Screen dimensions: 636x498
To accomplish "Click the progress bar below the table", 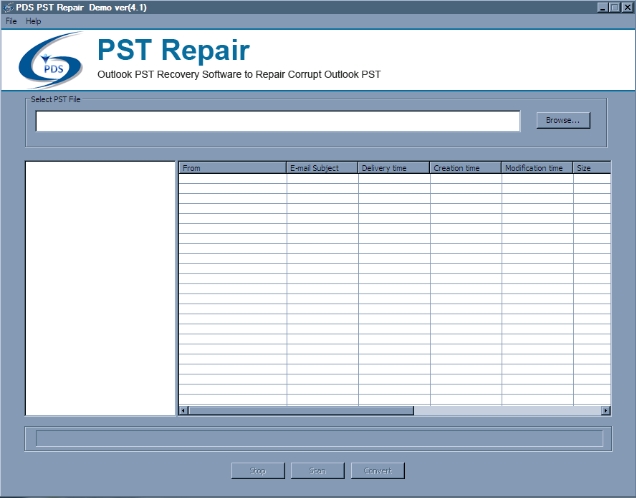I will tap(319, 438).
